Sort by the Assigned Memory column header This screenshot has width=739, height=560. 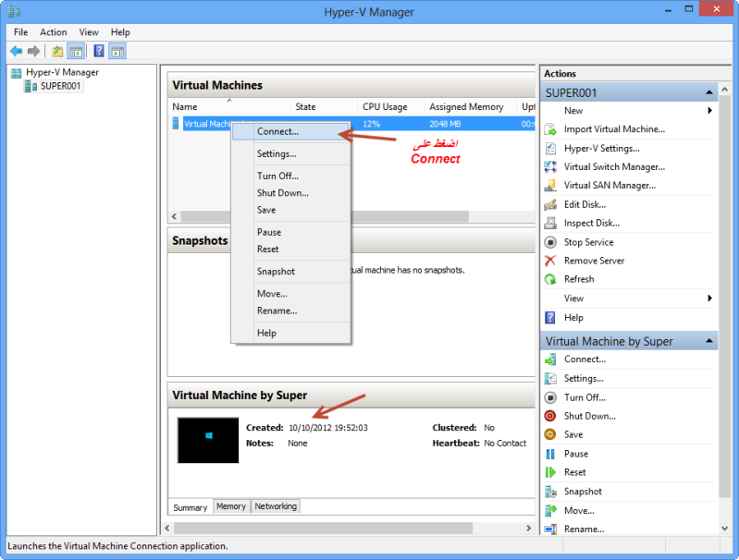tap(471, 107)
